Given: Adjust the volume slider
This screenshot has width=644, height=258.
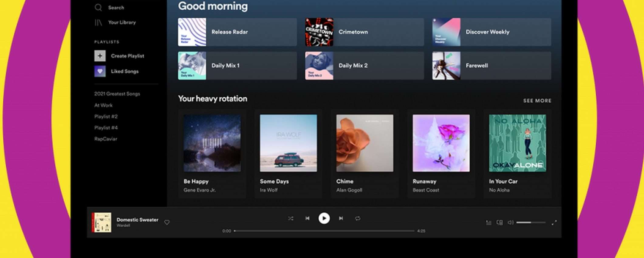Looking at the screenshot, I should pos(531,222).
